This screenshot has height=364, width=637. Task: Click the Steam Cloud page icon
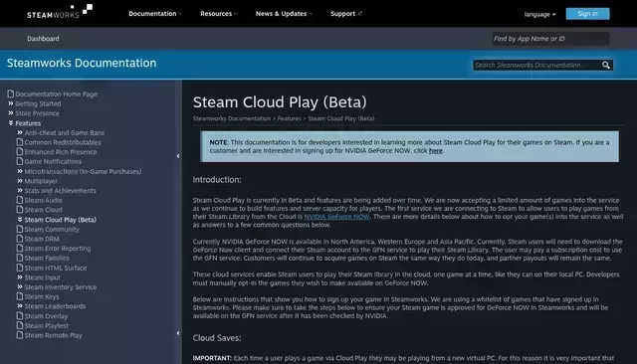coord(20,210)
